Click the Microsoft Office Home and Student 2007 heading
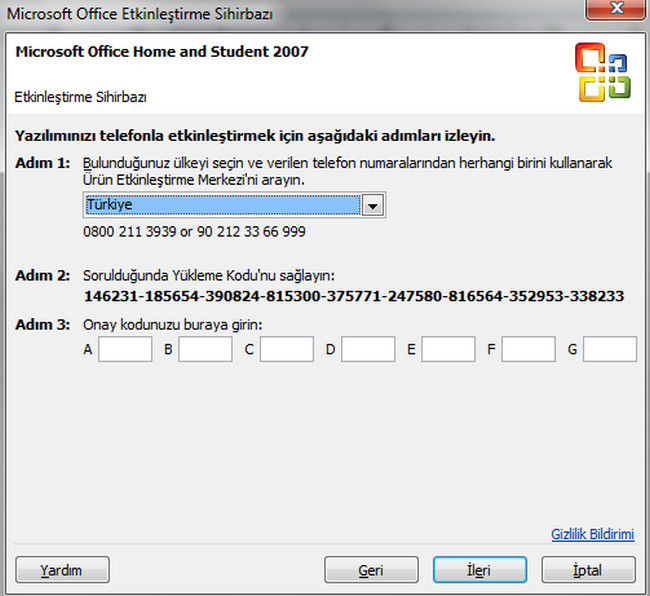 coord(162,51)
